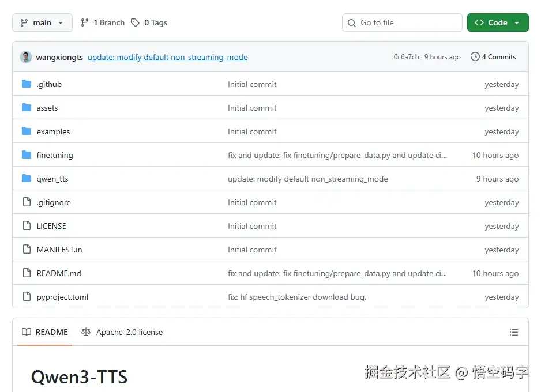Expand the Code button dropdown arrow

[x=517, y=22]
